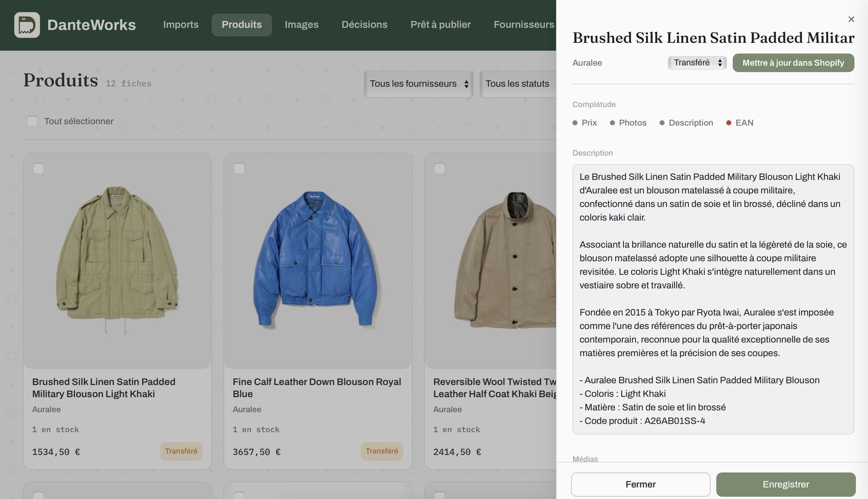Select the Brushed Silk Linen Satin card checkbox
This screenshot has height=499, width=868.
[39, 169]
